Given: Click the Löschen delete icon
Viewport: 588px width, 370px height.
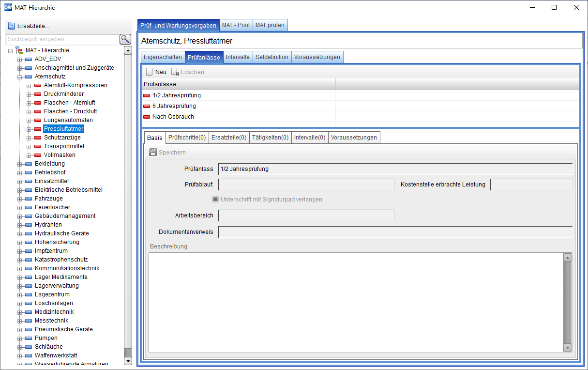Looking at the screenshot, I should (175, 72).
